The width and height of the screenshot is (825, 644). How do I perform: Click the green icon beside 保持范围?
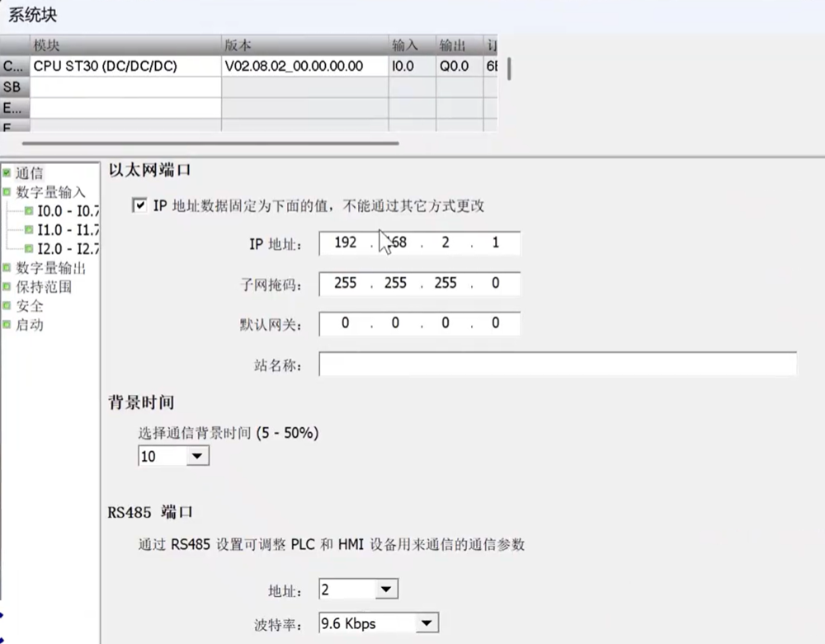(7, 287)
